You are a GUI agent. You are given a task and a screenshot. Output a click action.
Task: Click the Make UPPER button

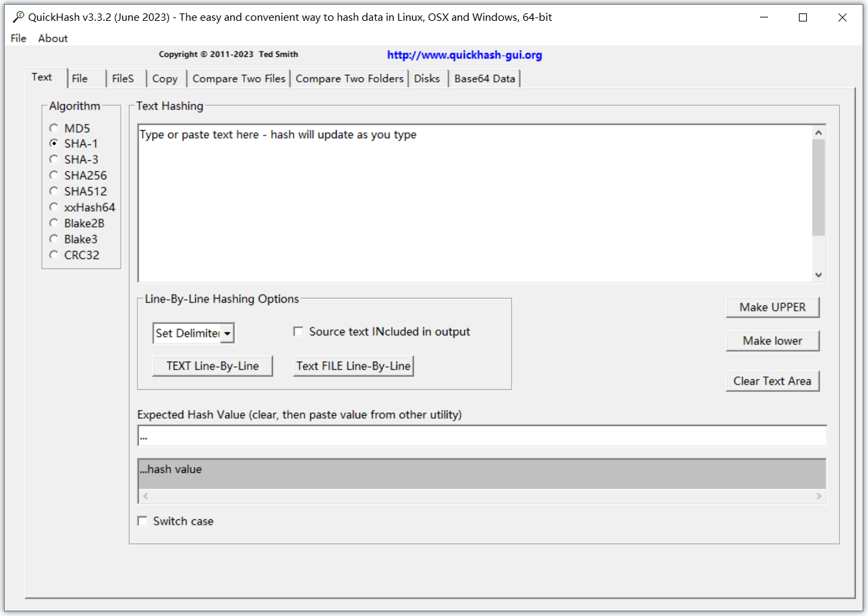772,307
